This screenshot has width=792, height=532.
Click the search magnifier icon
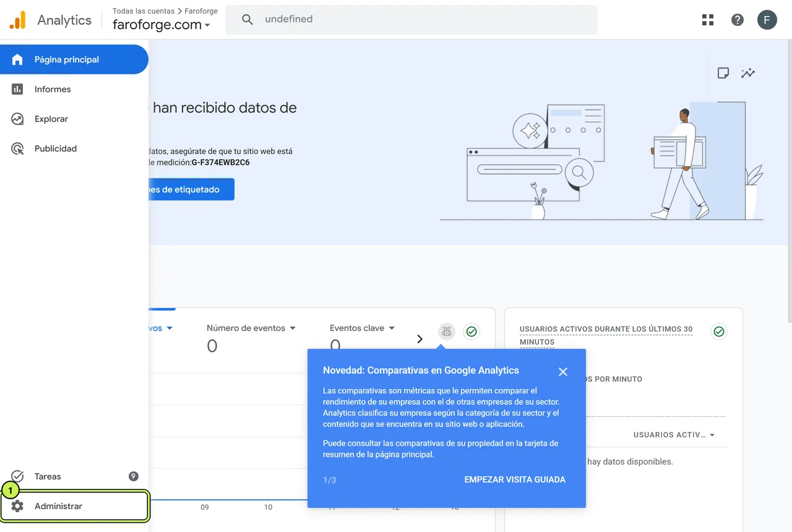click(x=247, y=19)
